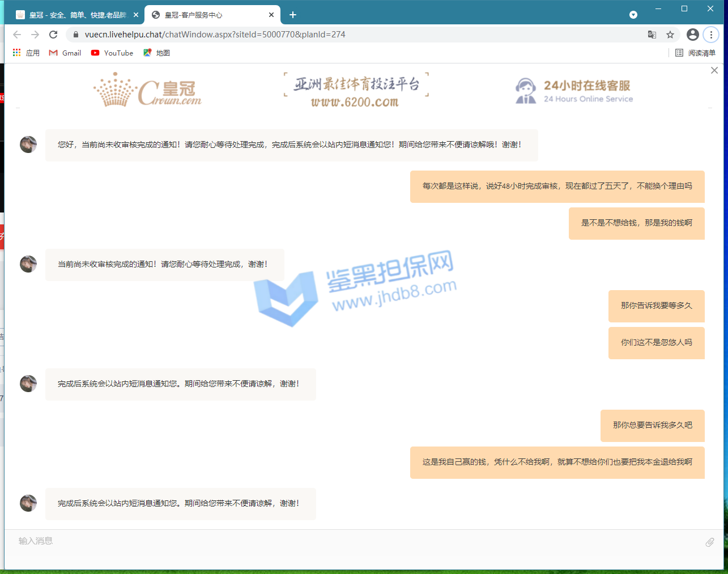This screenshot has height=574, width=728.
Task: Click the back navigation arrow
Action: pos(17,35)
